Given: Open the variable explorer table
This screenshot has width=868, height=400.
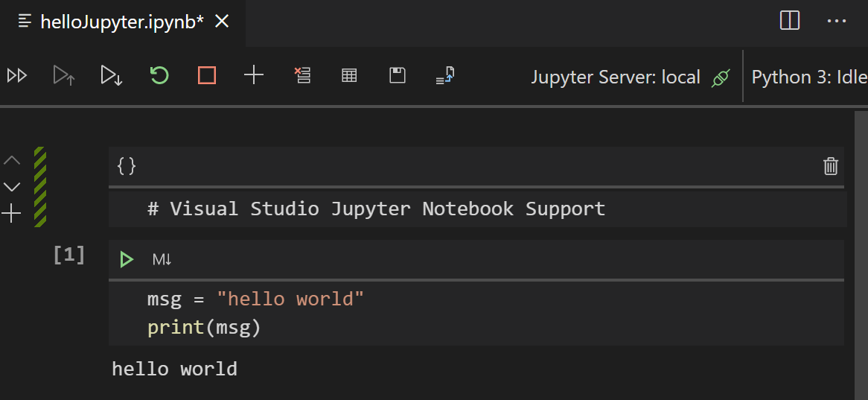Looking at the screenshot, I should tap(349, 75).
